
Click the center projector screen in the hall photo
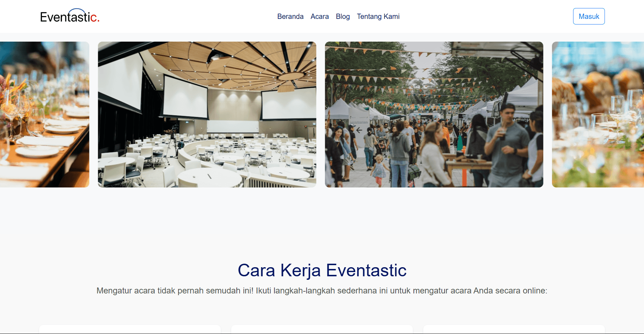(x=185, y=97)
